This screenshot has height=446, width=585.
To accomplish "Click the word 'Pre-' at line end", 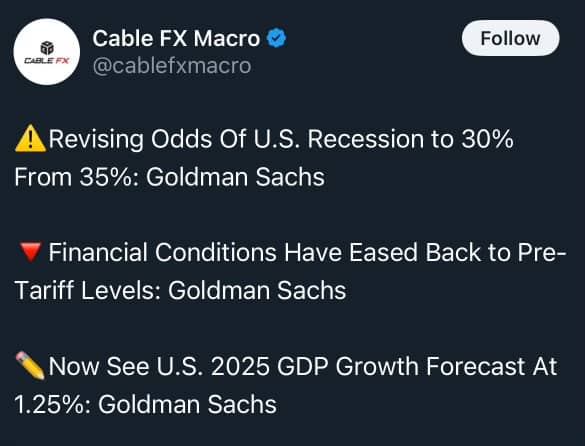I will click(x=542, y=253).
